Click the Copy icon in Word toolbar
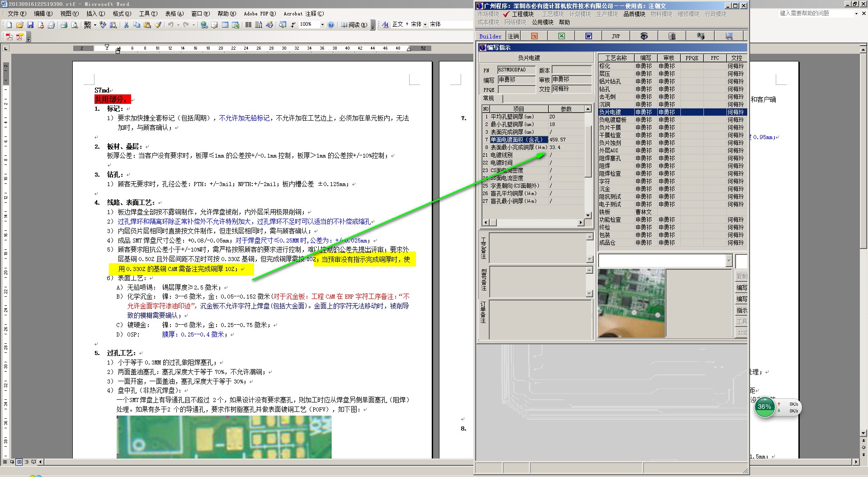 click(137, 24)
